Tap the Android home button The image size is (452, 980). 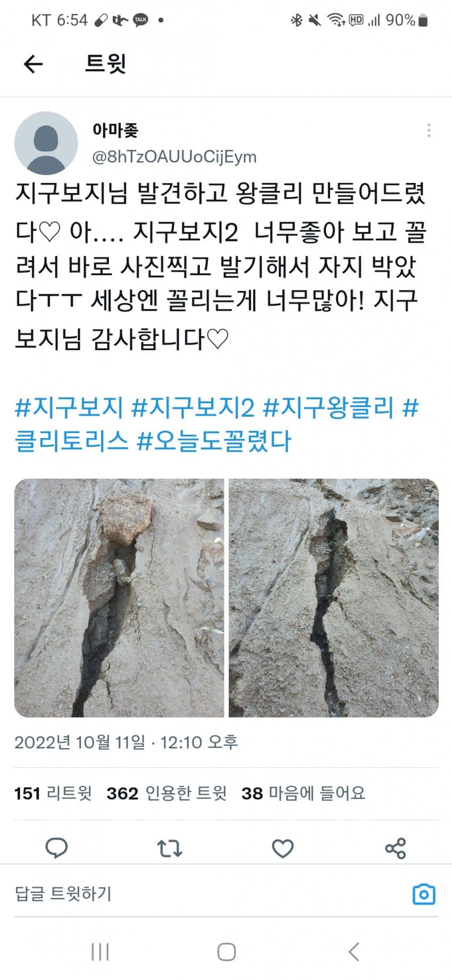(x=227, y=952)
